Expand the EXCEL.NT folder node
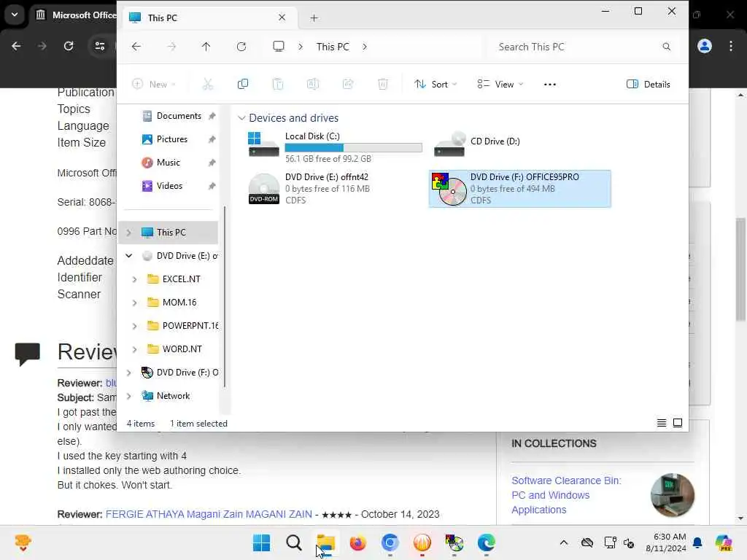 pos(134,279)
